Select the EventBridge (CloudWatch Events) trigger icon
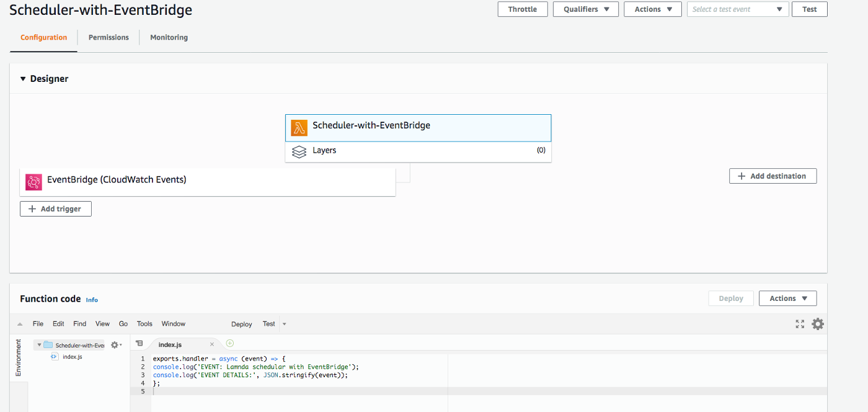Screen dimensions: 868x412 [33, 182]
